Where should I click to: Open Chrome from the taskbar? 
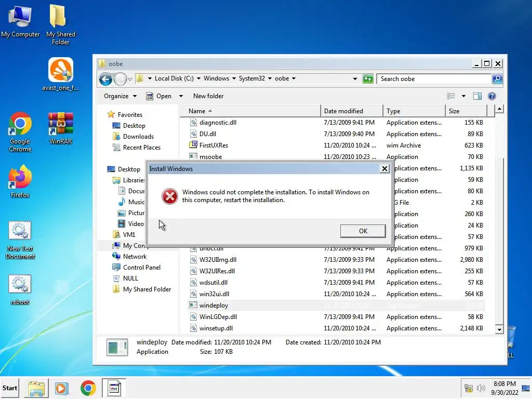[88, 388]
